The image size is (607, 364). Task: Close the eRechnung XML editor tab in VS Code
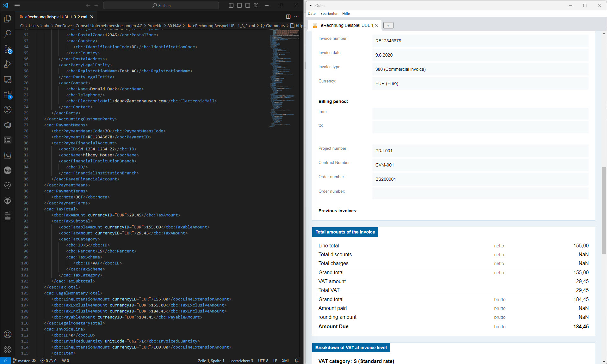click(x=92, y=17)
